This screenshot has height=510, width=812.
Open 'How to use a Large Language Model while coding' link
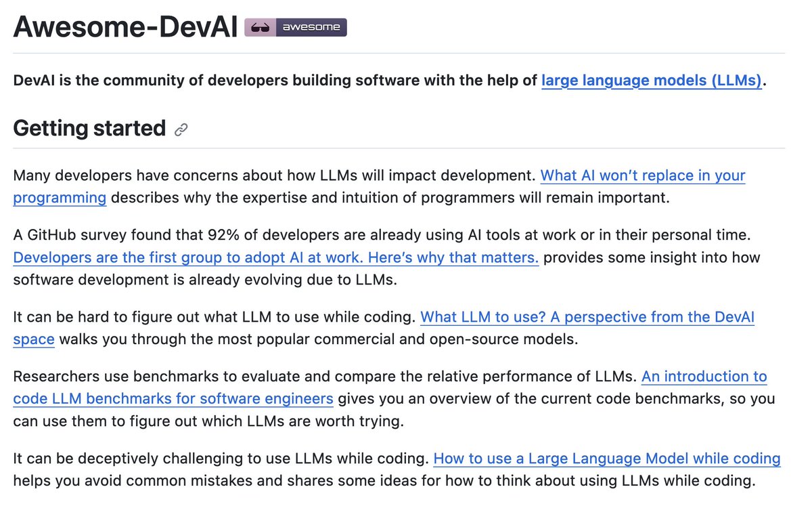click(x=607, y=459)
